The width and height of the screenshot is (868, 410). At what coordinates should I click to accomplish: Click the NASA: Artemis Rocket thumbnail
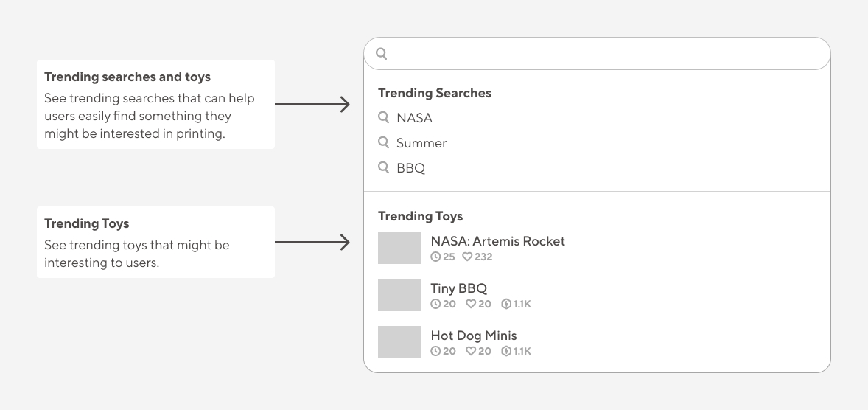click(399, 248)
